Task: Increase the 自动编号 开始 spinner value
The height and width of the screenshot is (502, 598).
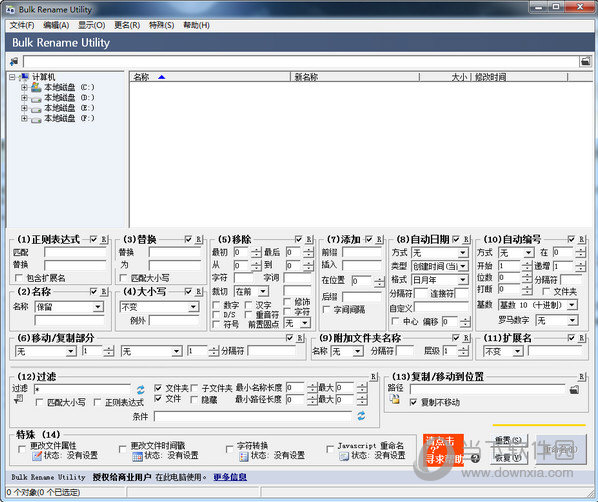Action: (527, 263)
